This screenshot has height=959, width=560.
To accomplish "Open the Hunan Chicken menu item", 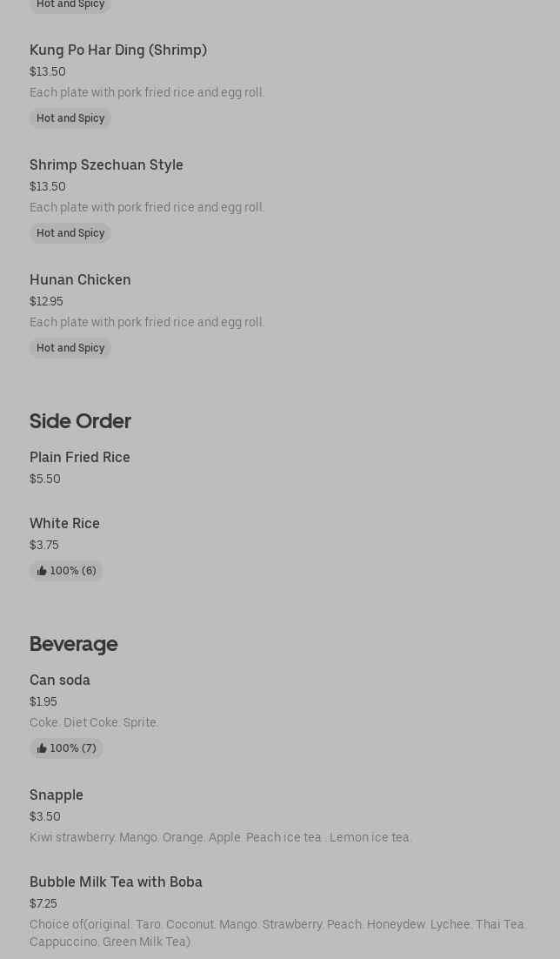I will coord(80,279).
